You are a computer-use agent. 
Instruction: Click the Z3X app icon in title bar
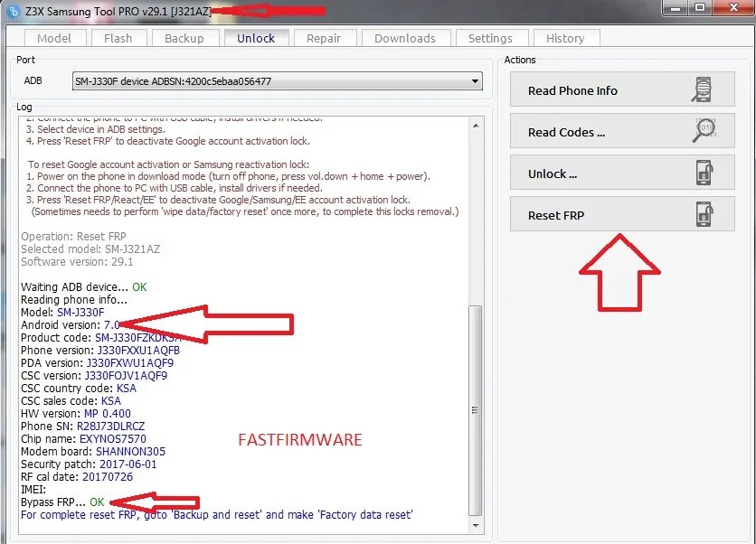pyautogui.click(x=13, y=11)
